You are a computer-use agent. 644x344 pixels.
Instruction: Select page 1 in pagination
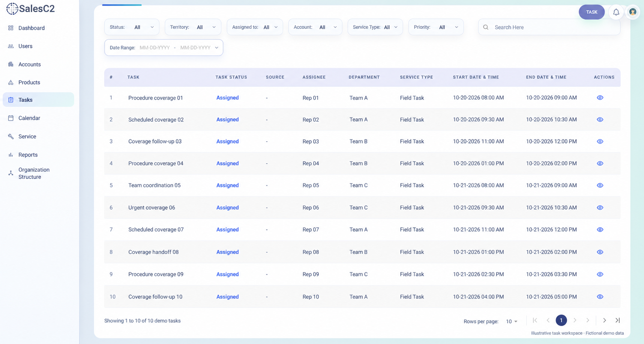561,320
